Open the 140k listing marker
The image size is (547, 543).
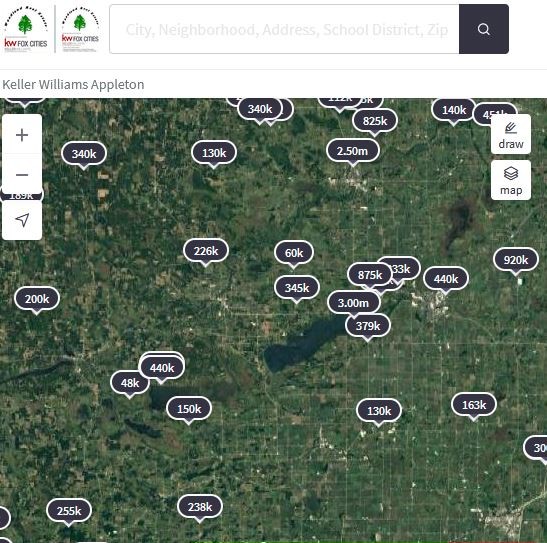[x=454, y=110]
